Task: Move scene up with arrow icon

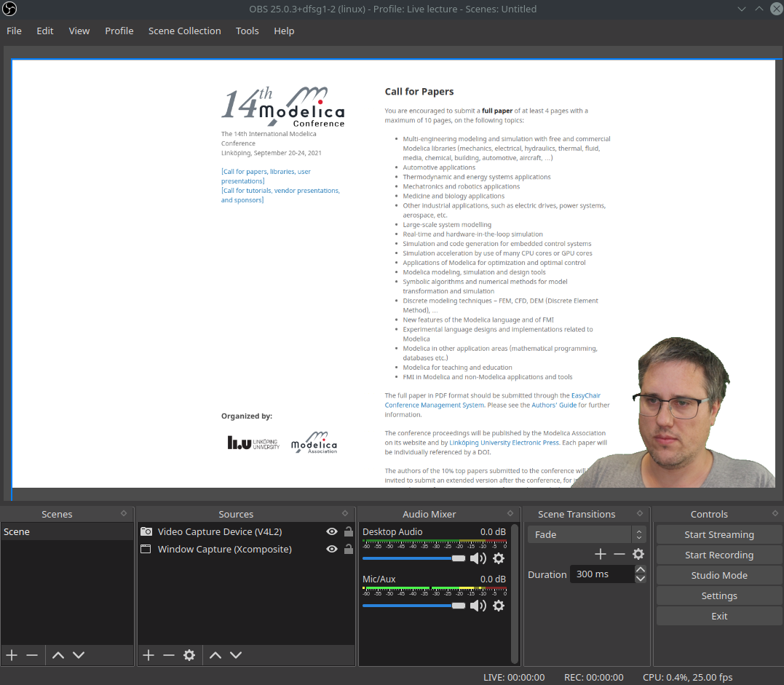Action: point(58,655)
